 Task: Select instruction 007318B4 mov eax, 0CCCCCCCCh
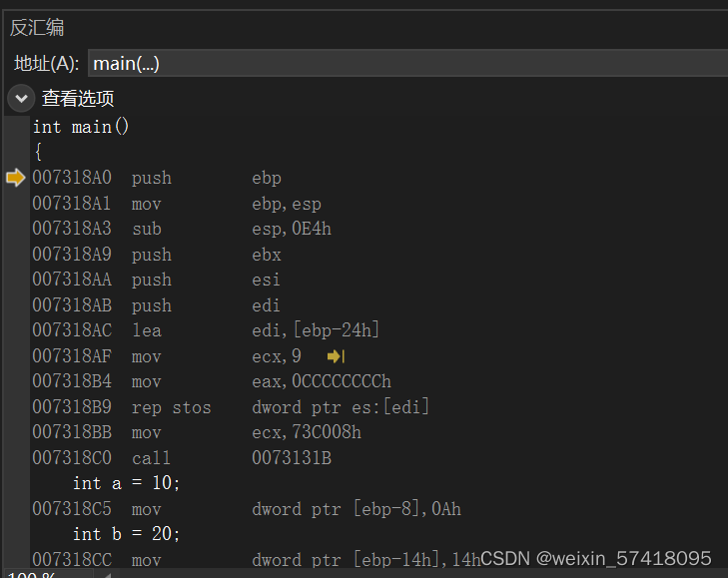click(x=212, y=381)
